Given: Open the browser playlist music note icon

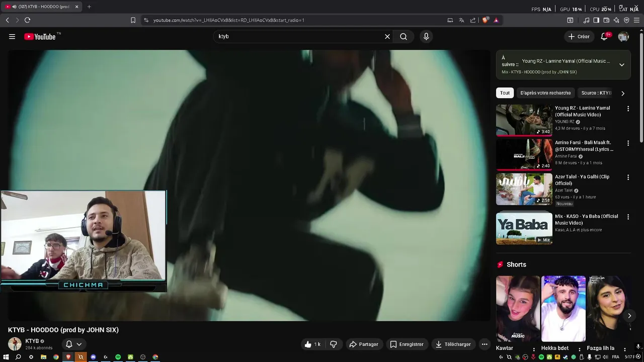Looking at the screenshot, I should click(x=586, y=20).
